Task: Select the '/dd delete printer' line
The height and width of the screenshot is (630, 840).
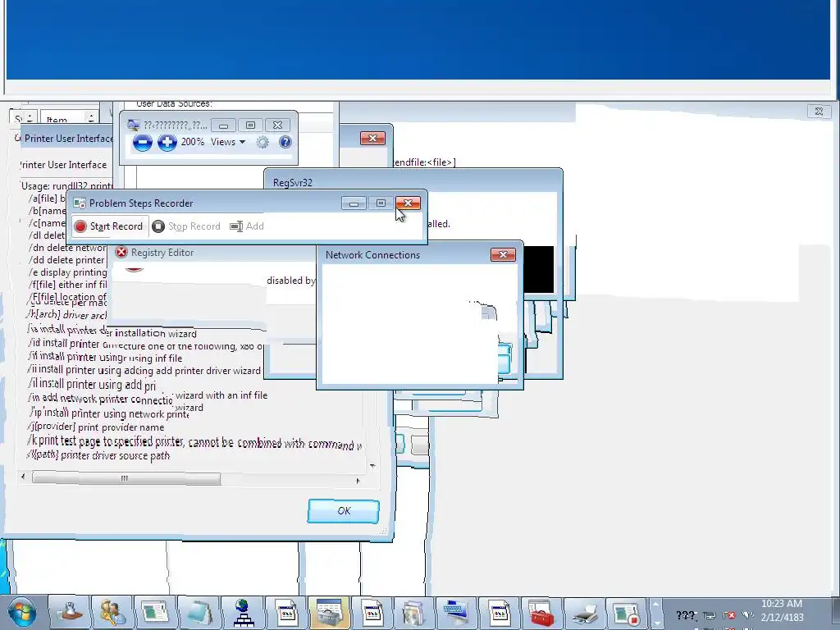Action: coord(67,260)
